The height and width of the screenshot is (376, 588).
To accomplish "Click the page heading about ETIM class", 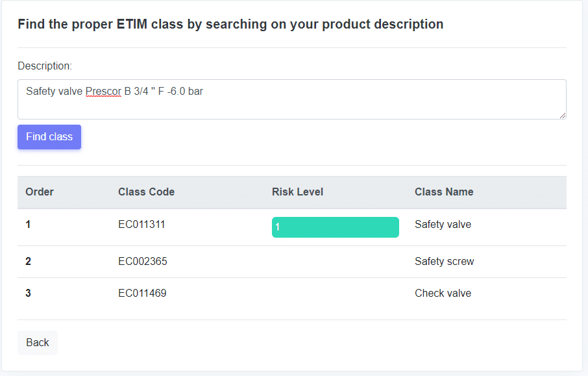I will tap(230, 24).
